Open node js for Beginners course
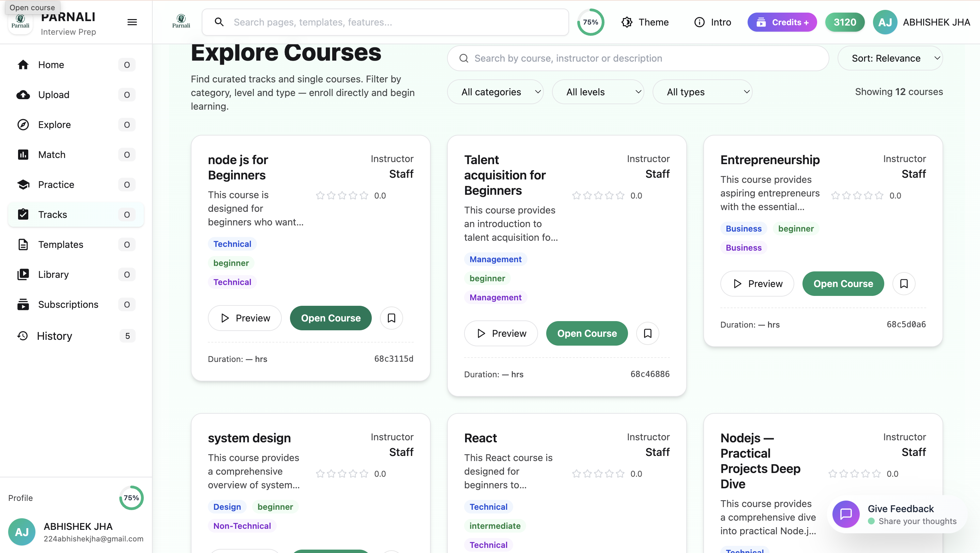Image resolution: width=980 pixels, height=553 pixels. click(331, 318)
